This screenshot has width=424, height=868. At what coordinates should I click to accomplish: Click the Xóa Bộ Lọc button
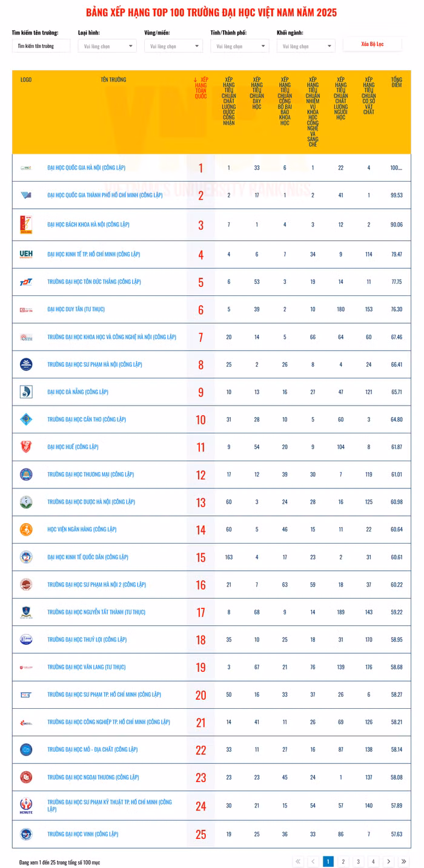click(372, 44)
